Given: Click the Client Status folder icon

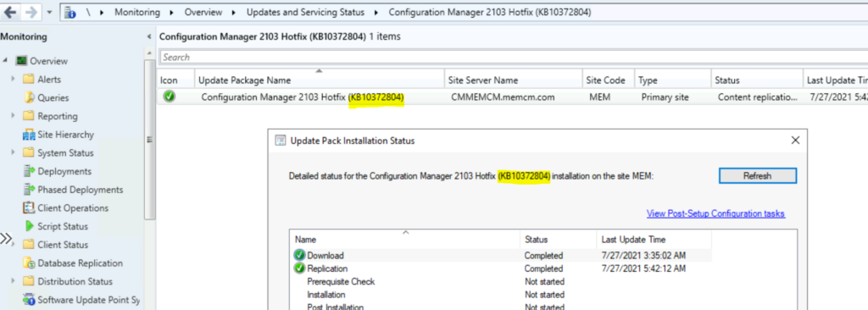Looking at the screenshot, I should click(28, 245).
